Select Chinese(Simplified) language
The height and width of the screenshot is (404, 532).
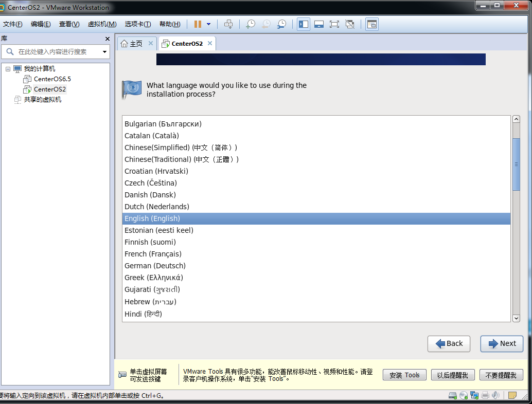click(x=316, y=148)
